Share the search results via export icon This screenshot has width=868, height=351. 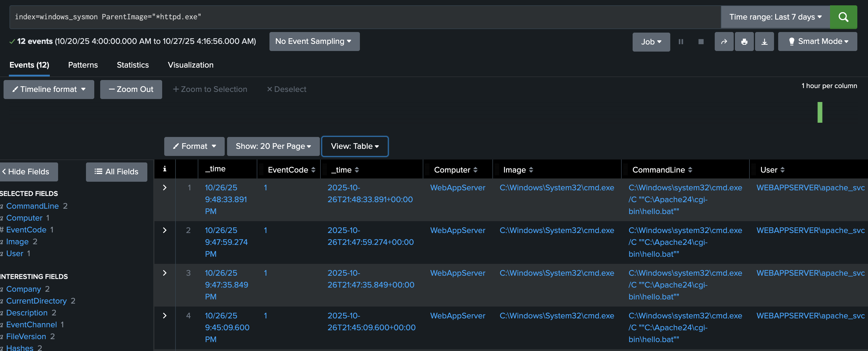pos(724,42)
